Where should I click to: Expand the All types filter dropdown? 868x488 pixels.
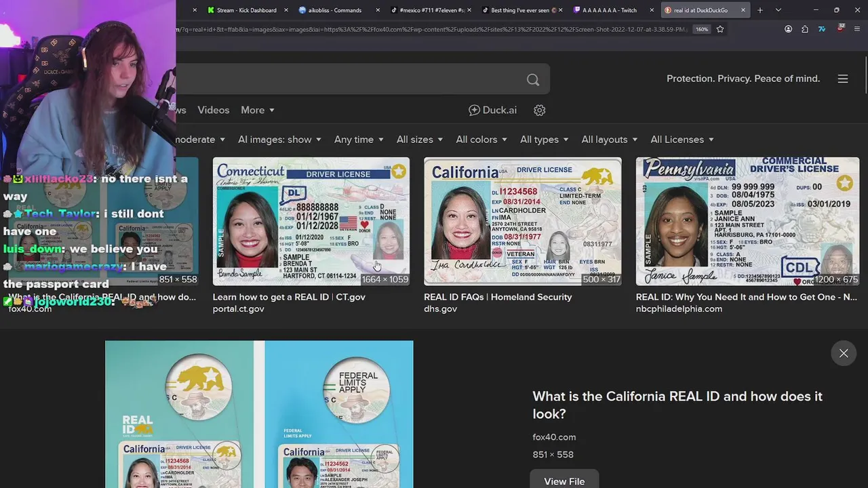coord(545,139)
